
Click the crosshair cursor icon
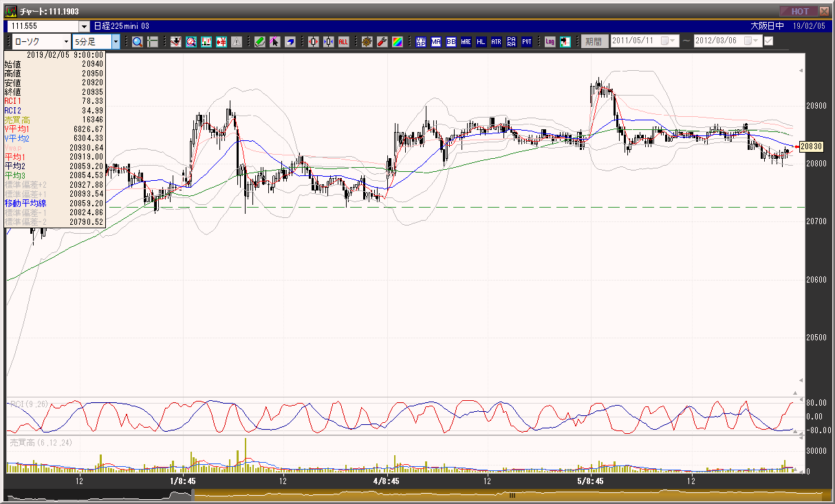tap(153, 42)
